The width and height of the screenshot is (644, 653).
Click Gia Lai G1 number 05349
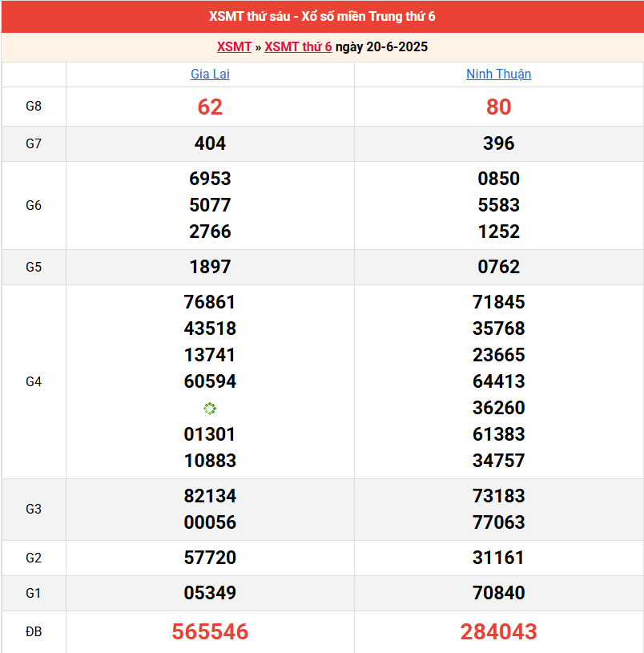pyautogui.click(x=210, y=593)
